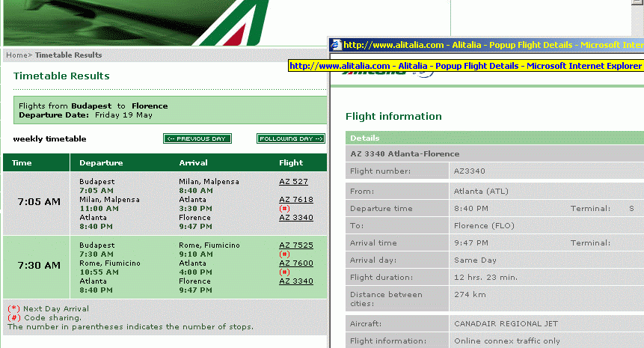
Task: Click the Florence (FLO) destination value
Action: point(484,225)
